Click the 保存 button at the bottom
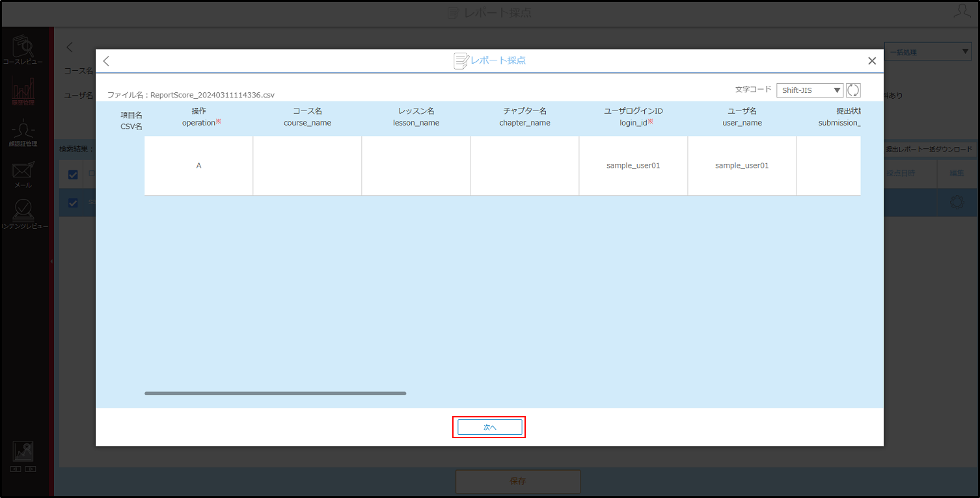Image resolution: width=980 pixels, height=498 pixels. 517,482
